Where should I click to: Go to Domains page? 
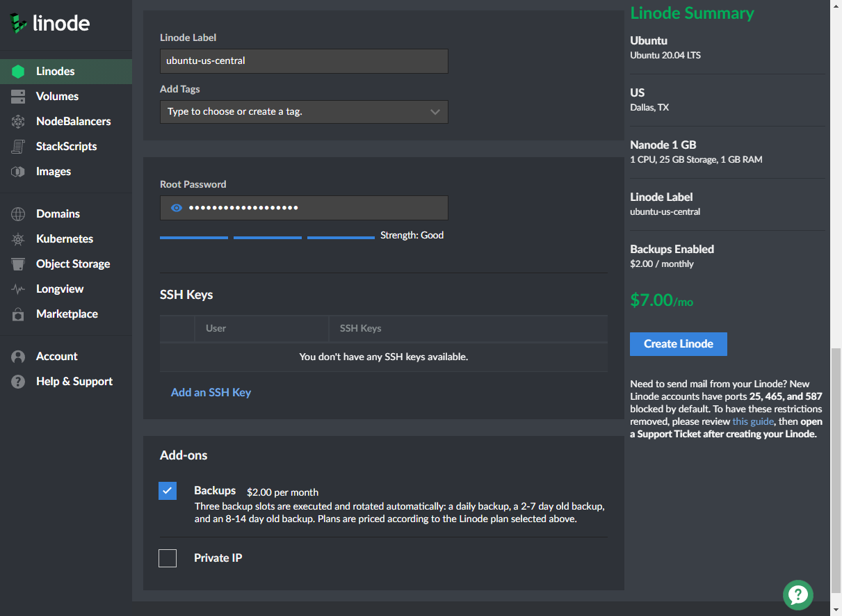pyautogui.click(x=66, y=214)
